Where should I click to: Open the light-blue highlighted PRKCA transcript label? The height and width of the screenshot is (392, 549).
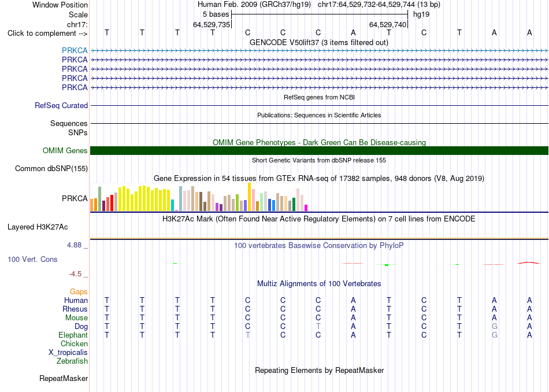75,50
